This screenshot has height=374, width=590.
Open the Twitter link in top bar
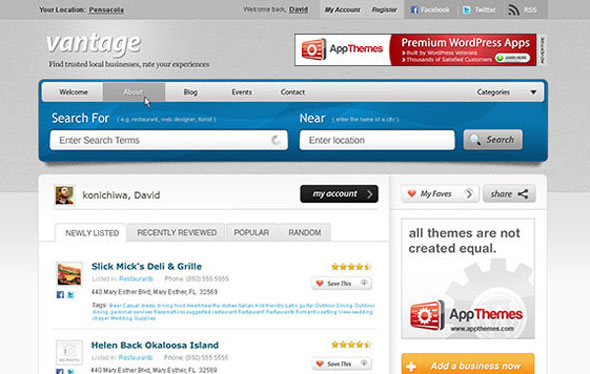pyautogui.click(x=479, y=10)
